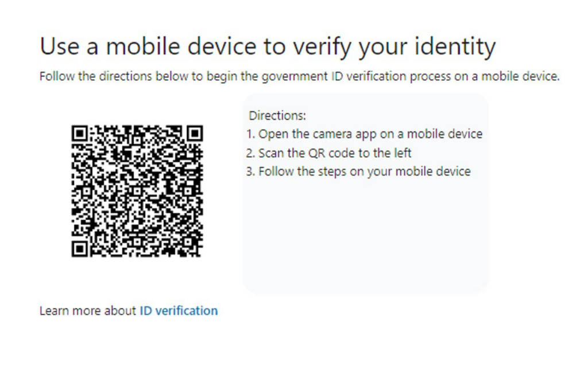The height and width of the screenshot is (377, 588).
Task: Click step 3 'Follow the steps' text
Action: pyautogui.click(x=358, y=172)
